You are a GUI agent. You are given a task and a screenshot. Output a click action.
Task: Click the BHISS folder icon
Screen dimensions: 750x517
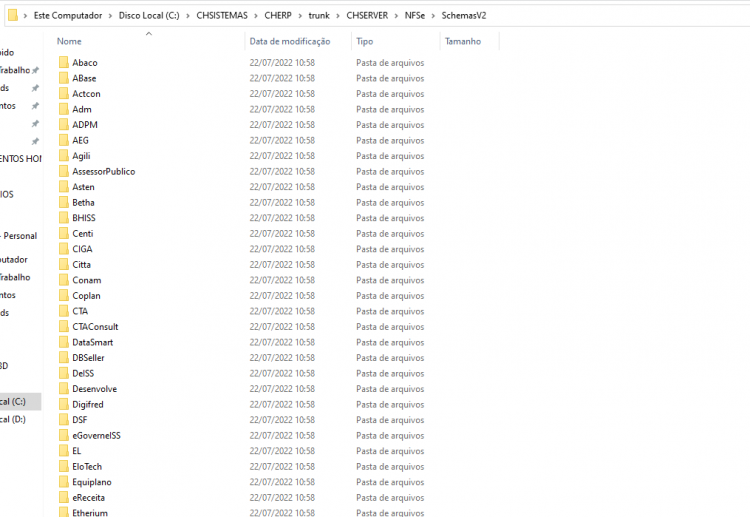[x=64, y=218]
